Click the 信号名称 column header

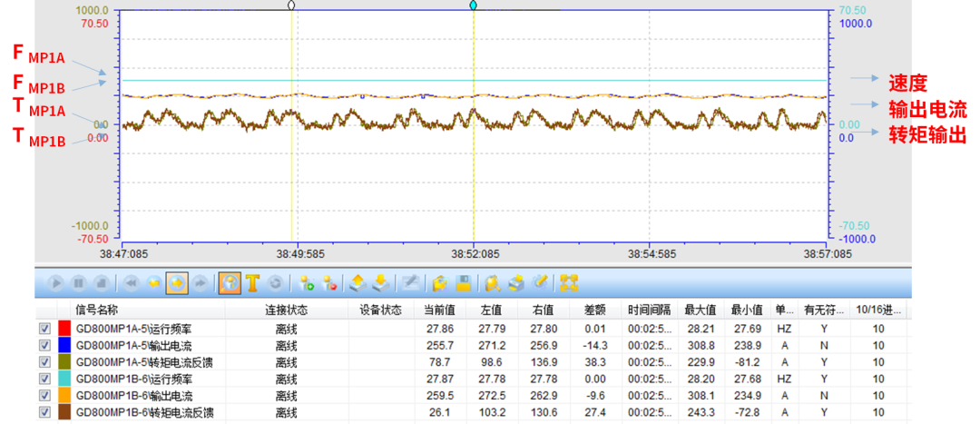tap(97, 311)
